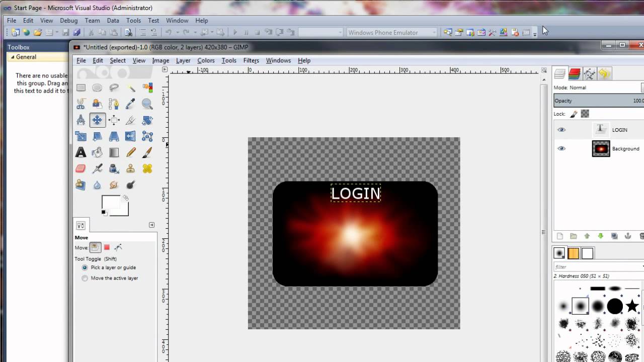
Task: Open the Visual Studio Team menu
Action: (x=92, y=21)
